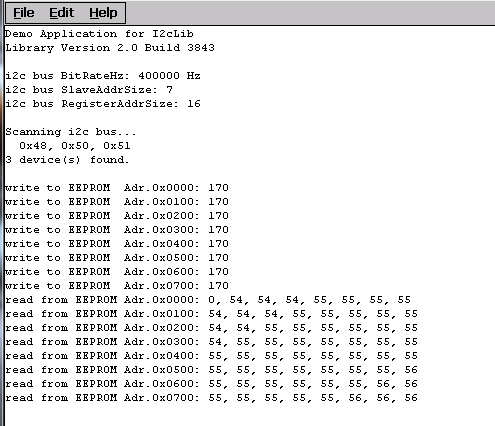This screenshot has width=495, height=426.
Task: Click the 'i2c bus BitRateHz: 400000 Hz' line
Action: coord(103,76)
